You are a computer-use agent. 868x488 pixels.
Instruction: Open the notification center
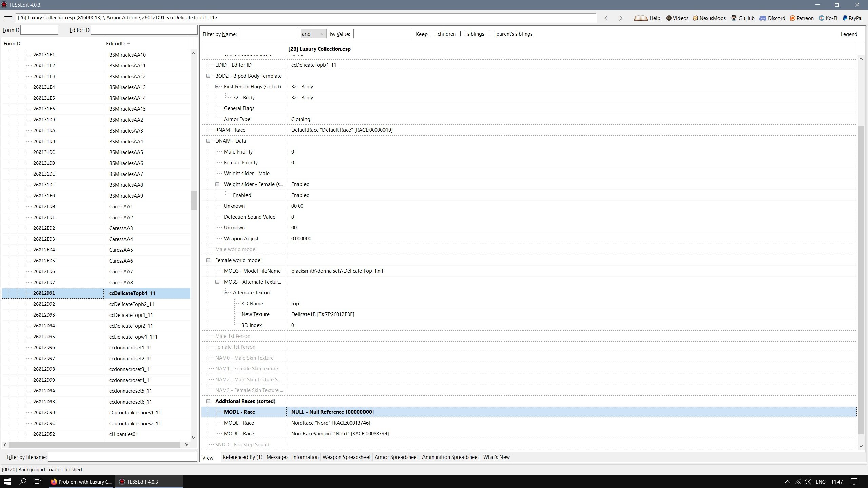coord(854,482)
